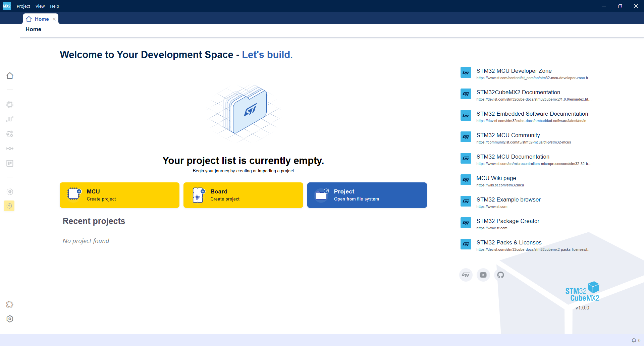Screen dimensions: 644x346
Task: Open the Project menu
Action: 23,6
